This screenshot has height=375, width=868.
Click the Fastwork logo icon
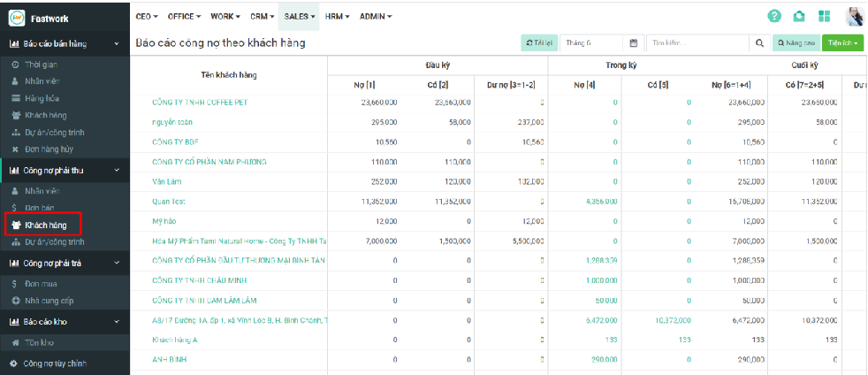tap(16, 18)
